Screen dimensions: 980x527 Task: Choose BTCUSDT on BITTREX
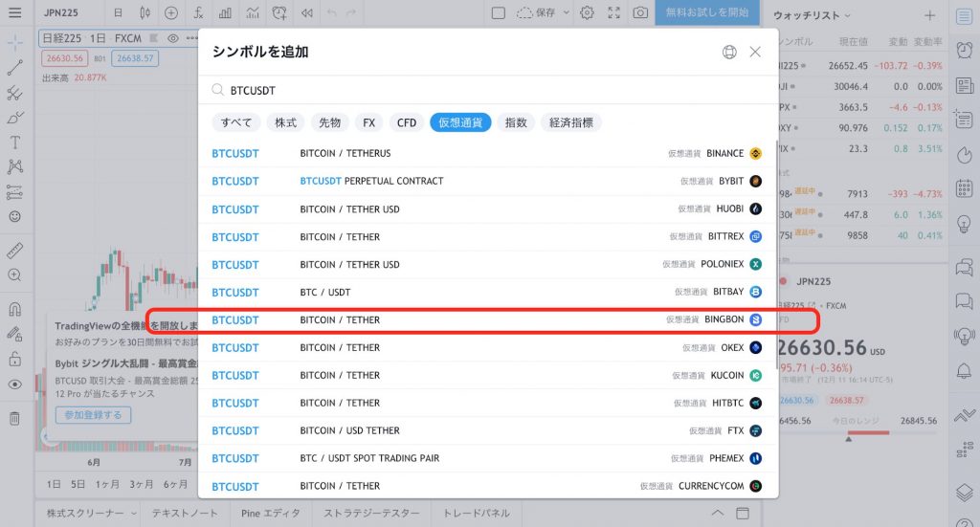coord(487,236)
